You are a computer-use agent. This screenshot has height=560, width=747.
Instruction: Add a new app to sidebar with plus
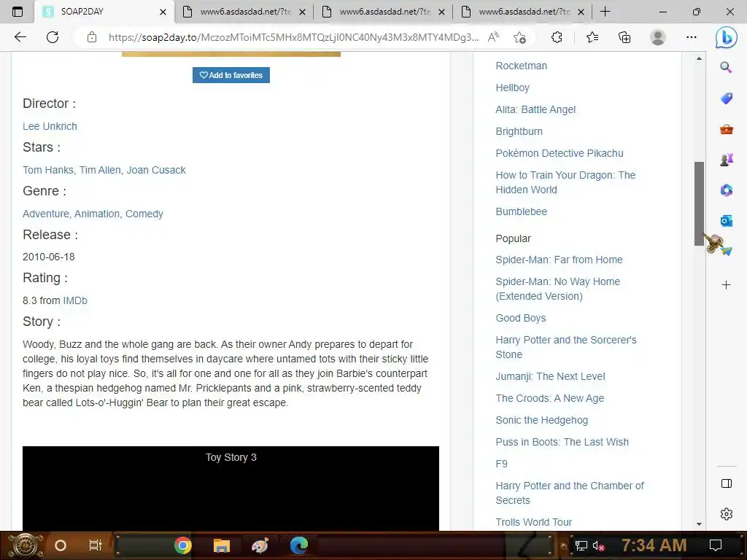tap(726, 285)
